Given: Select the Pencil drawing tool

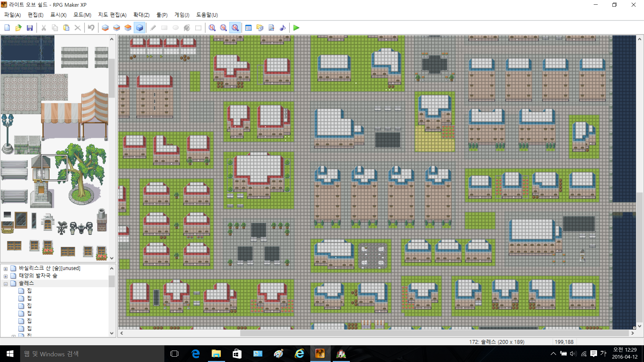Looking at the screenshot, I should (x=153, y=28).
